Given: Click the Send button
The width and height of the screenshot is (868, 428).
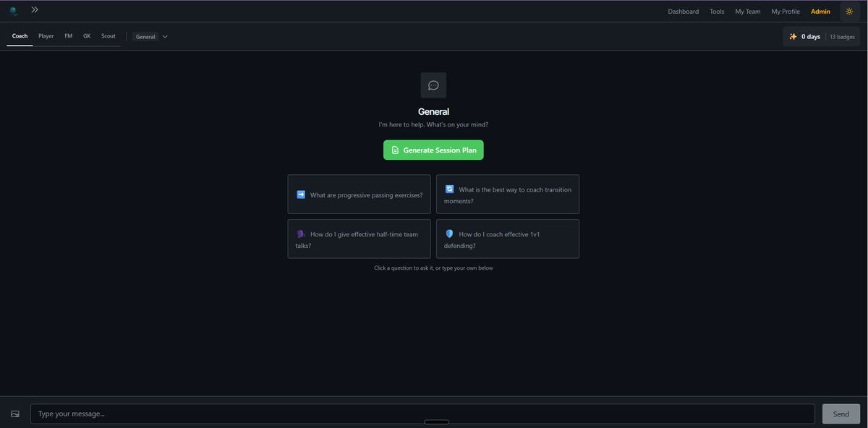Looking at the screenshot, I should (841, 414).
